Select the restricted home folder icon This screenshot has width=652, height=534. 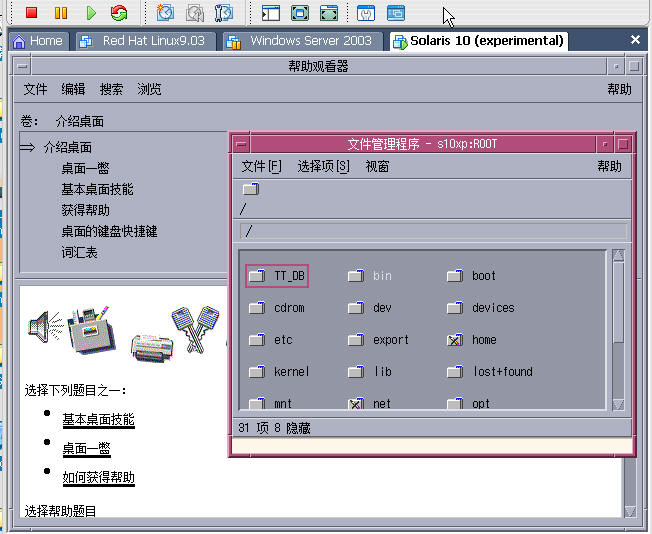tap(455, 340)
